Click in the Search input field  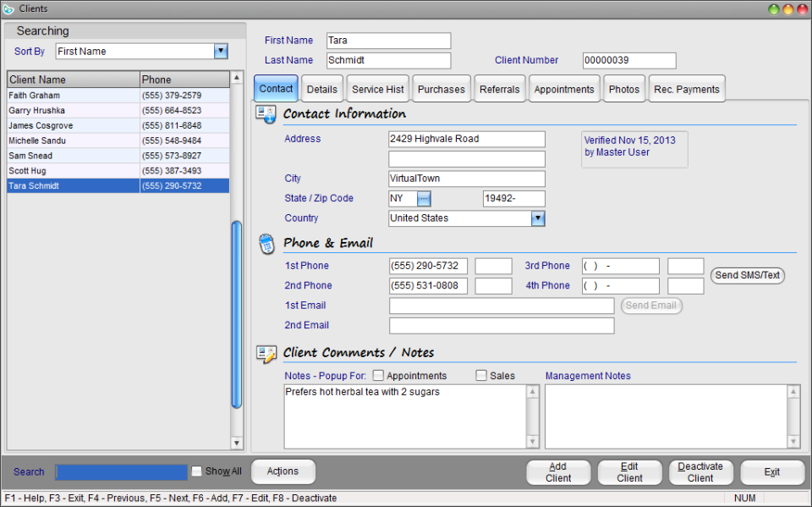click(121, 472)
